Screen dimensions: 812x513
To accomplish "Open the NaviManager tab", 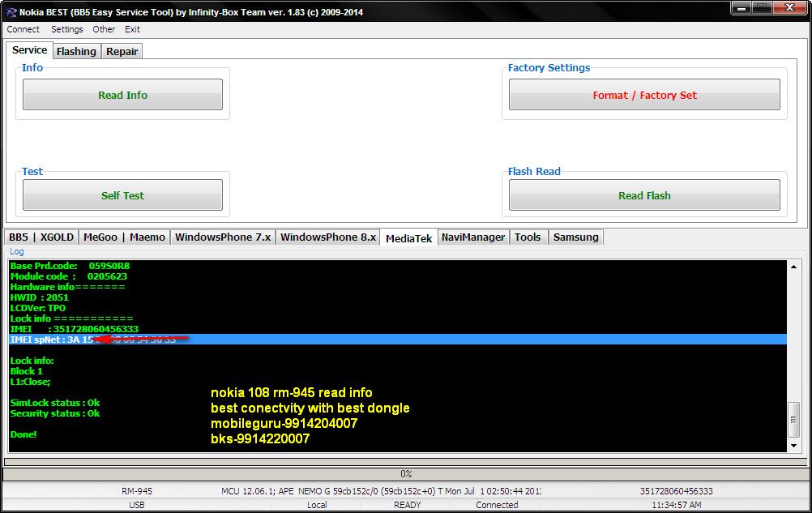I will [472, 237].
